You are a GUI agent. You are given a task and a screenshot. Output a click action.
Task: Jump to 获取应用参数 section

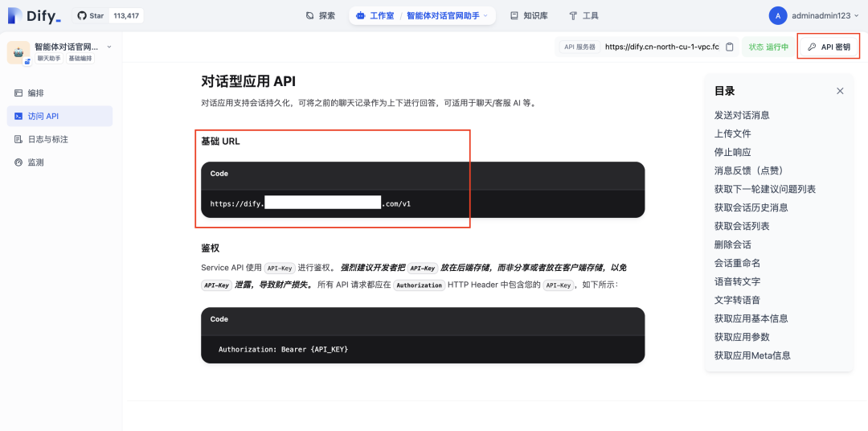742,337
